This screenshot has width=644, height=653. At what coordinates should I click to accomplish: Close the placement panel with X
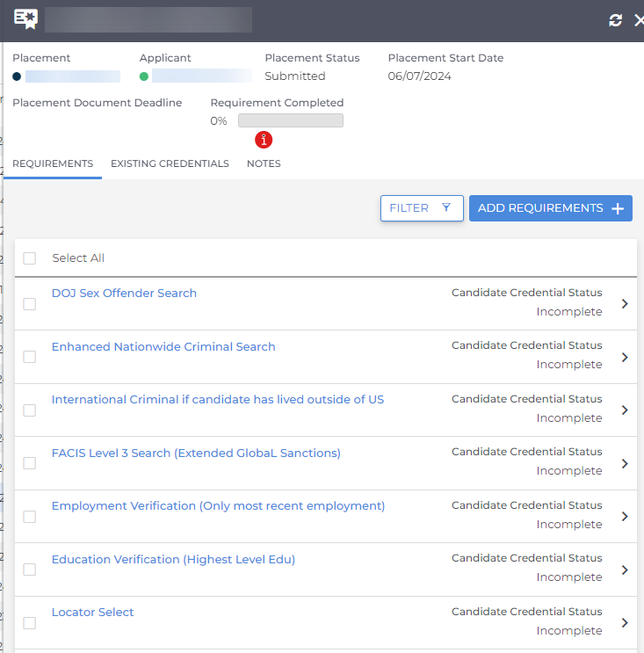pos(639,20)
